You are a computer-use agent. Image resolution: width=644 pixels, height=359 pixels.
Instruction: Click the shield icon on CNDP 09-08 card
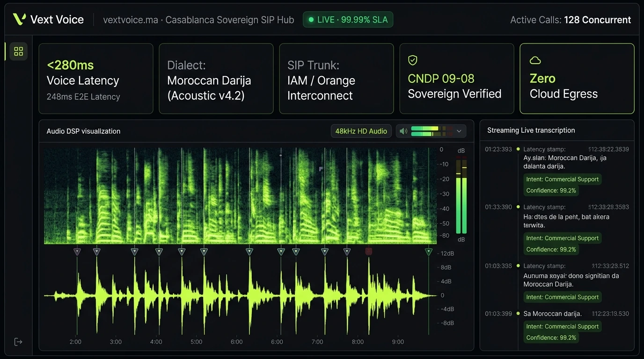412,60
